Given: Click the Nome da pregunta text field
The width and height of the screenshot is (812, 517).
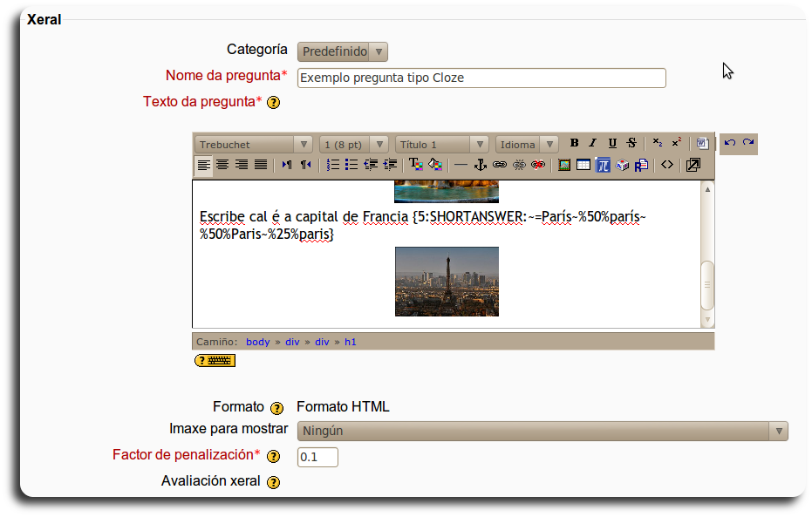Looking at the screenshot, I should click(x=481, y=78).
